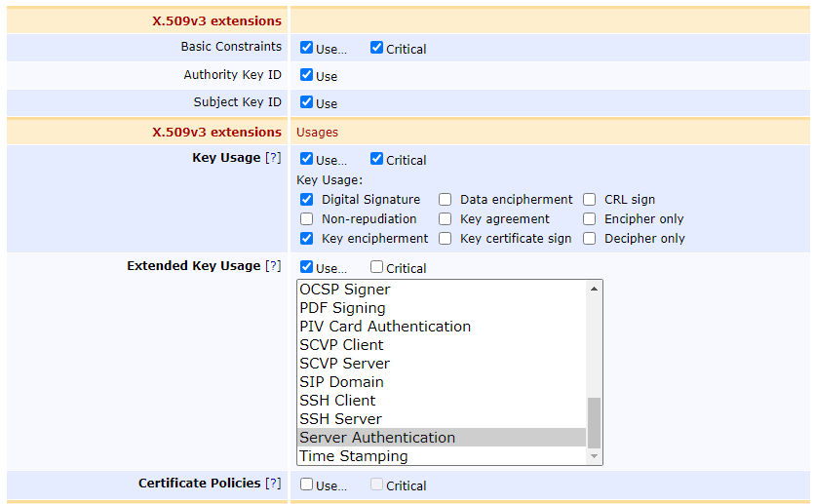Choose SSH Client from the list

tap(337, 401)
